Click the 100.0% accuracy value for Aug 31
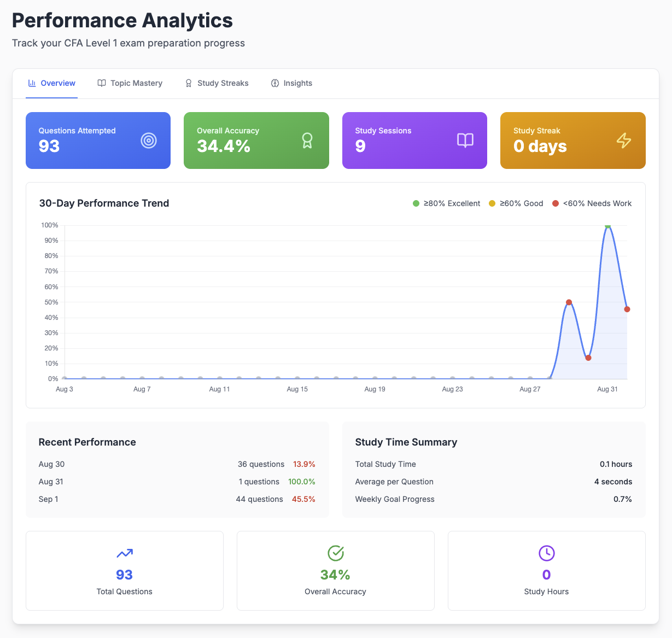The image size is (672, 638). point(301,482)
